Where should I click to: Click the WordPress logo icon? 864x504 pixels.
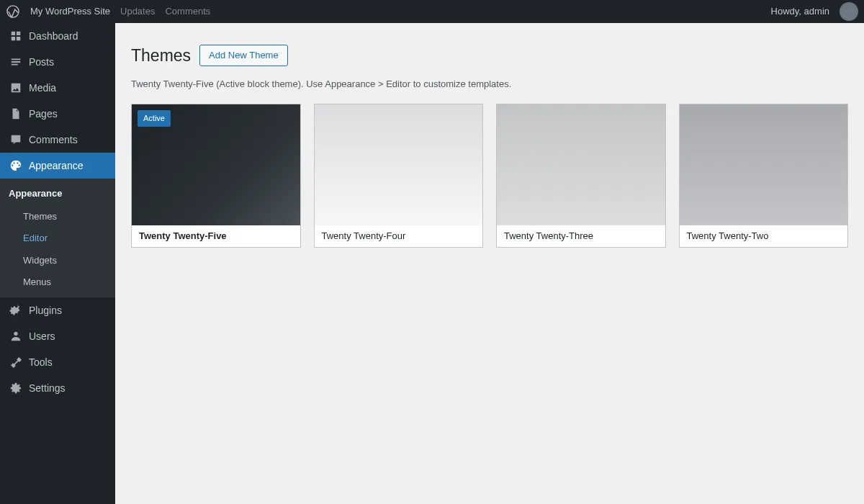tap(13, 12)
